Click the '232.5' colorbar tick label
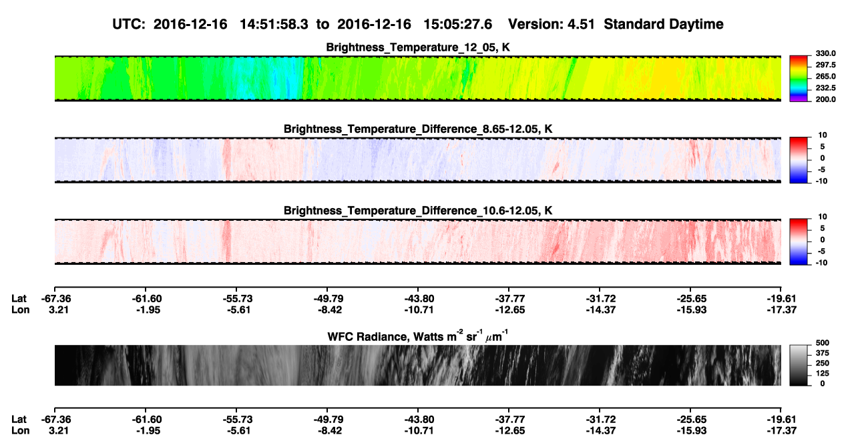Viewport: 868px width, 445px height. pos(825,88)
